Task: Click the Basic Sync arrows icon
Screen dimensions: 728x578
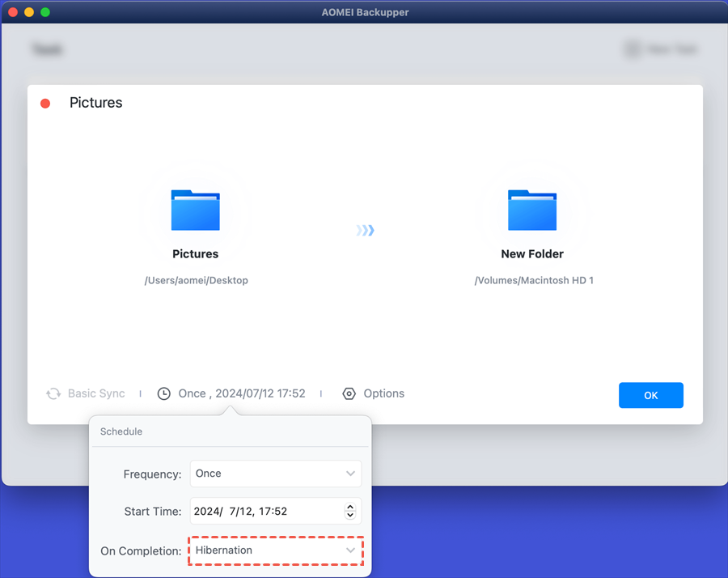Action: (x=53, y=393)
